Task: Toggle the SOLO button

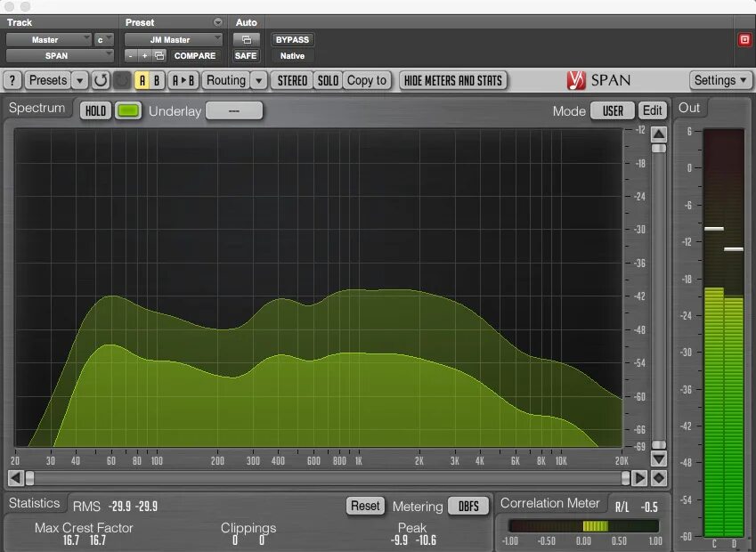Action: (328, 80)
